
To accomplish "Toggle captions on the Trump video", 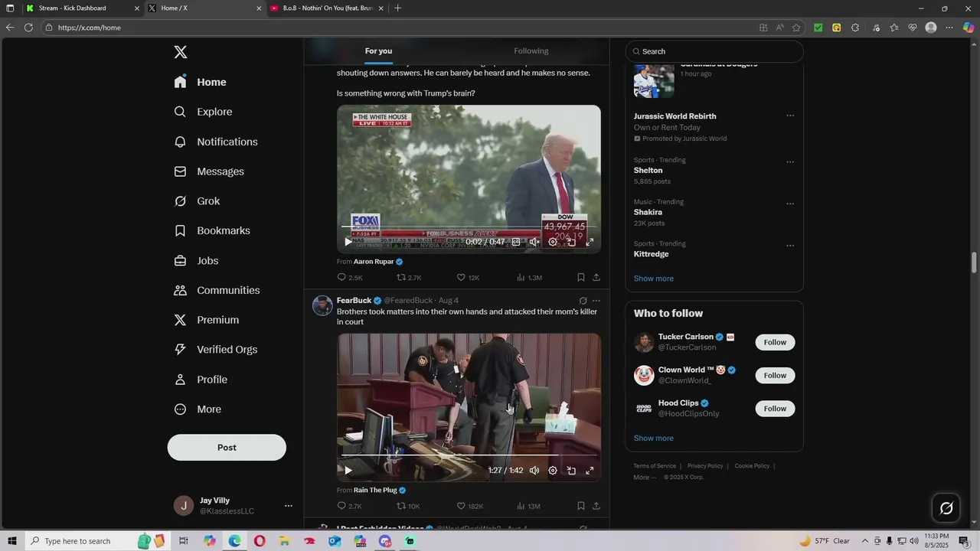I will pos(516,242).
